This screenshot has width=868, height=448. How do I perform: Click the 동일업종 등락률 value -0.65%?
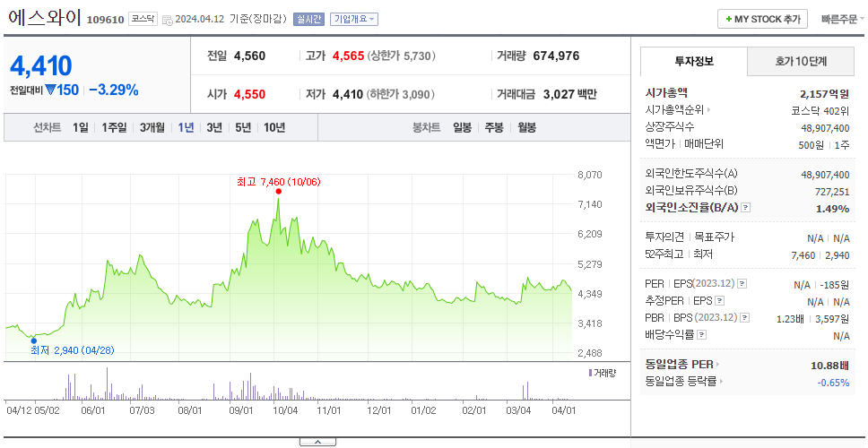point(833,383)
